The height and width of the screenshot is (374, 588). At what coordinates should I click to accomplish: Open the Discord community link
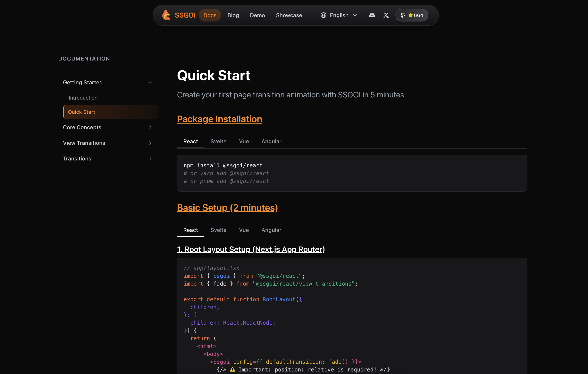[372, 15]
